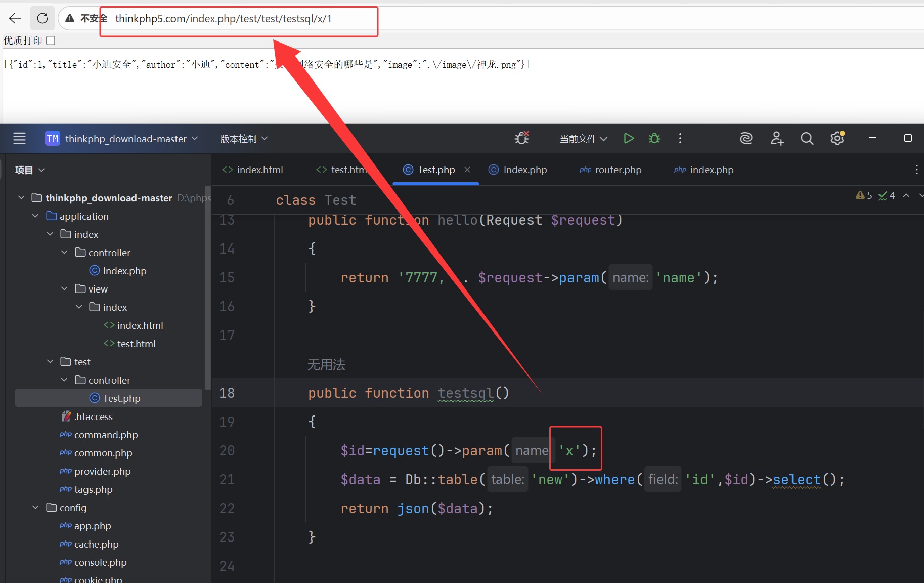The height and width of the screenshot is (583, 924).
Task: Open cache.php in config folder
Action: pos(89,544)
